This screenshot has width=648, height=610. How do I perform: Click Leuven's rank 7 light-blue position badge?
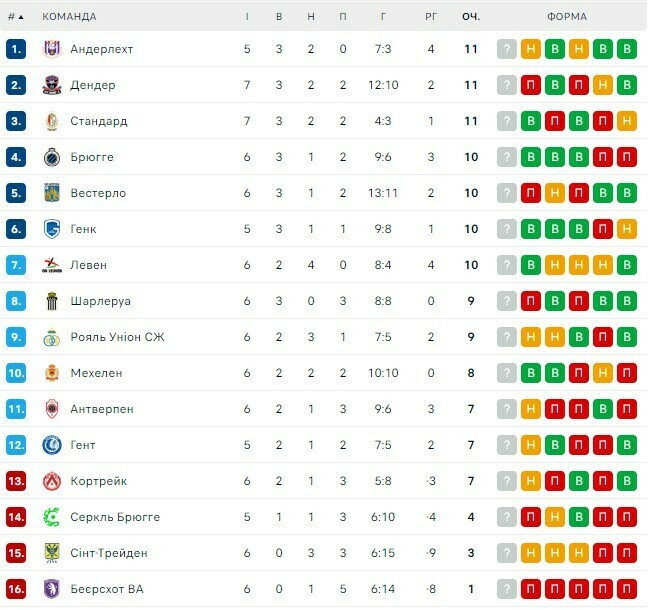click(x=15, y=265)
